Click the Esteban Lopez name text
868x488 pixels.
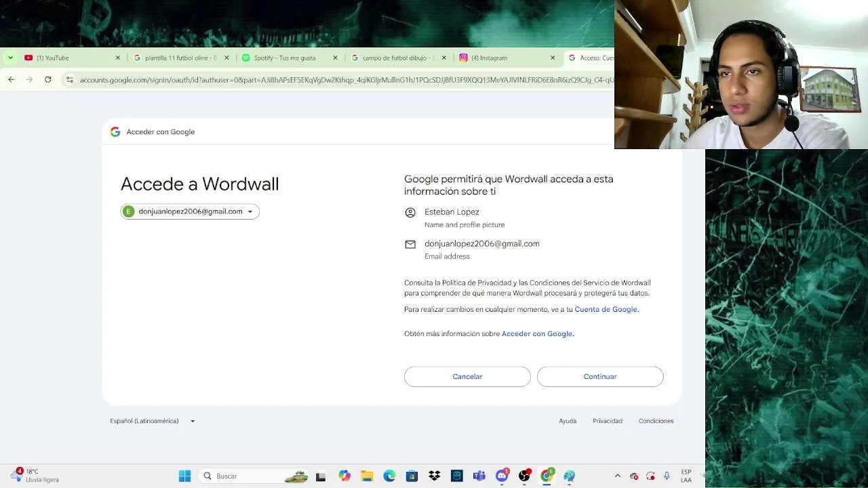(x=452, y=211)
